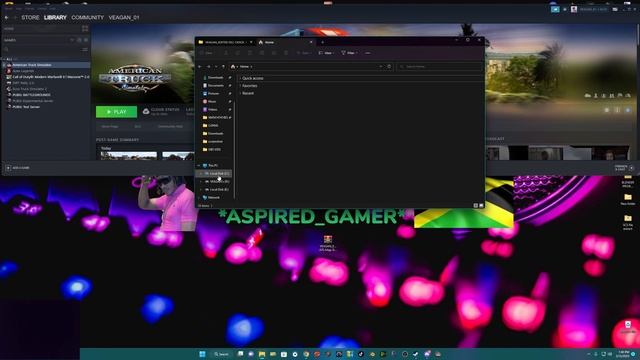Viewport: 640px width, 360px height.
Task: Open Cloud Status icon in Steam game page
Action: tap(146, 111)
